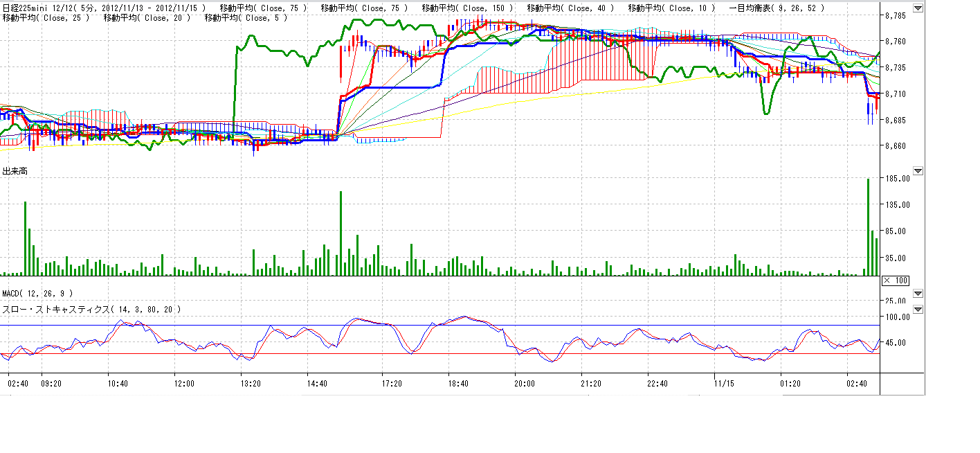
Task: Expand the MACD panel dropdown arrow
Action: 918,294
